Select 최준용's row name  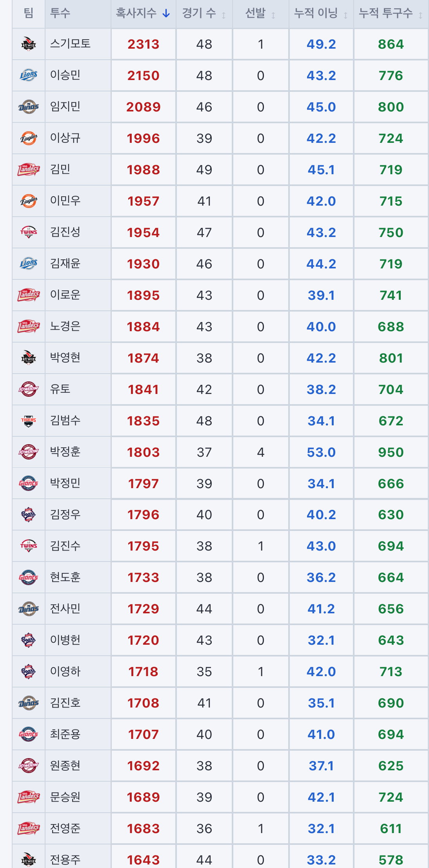click(65, 734)
